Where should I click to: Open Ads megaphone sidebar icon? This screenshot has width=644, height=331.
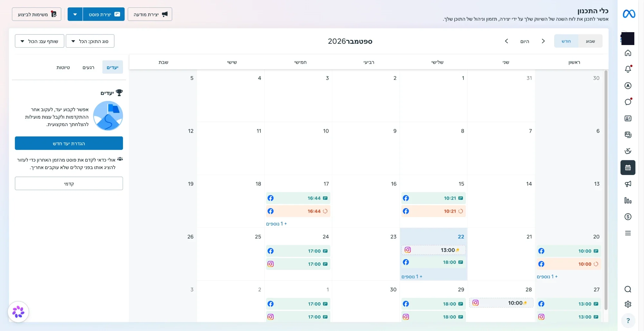pyautogui.click(x=628, y=184)
